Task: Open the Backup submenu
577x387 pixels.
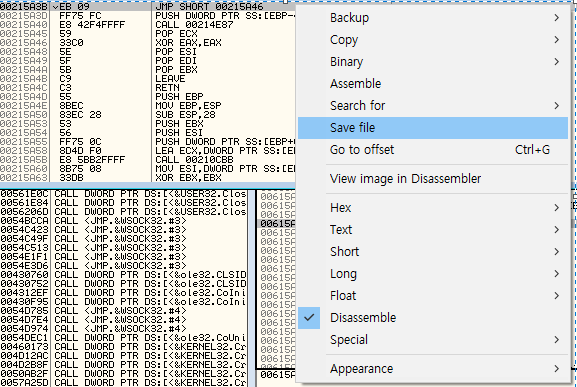Action: (x=433, y=18)
